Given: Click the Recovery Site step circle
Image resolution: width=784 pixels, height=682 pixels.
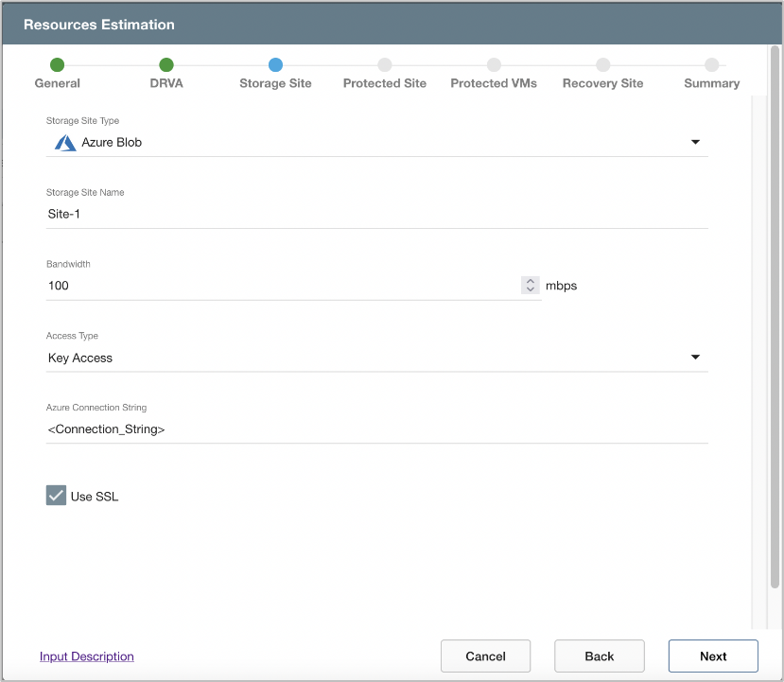Looking at the screenshot, I should tap(602, 64).
